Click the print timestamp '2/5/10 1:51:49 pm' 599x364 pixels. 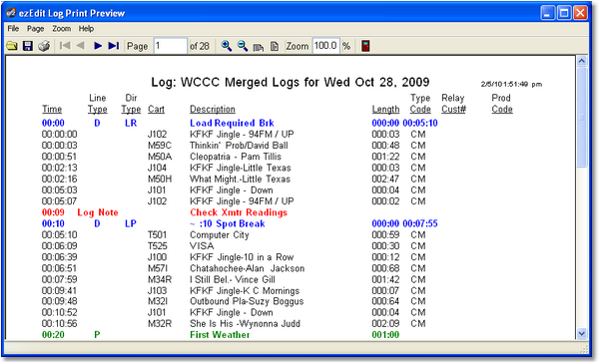[511, 84]
